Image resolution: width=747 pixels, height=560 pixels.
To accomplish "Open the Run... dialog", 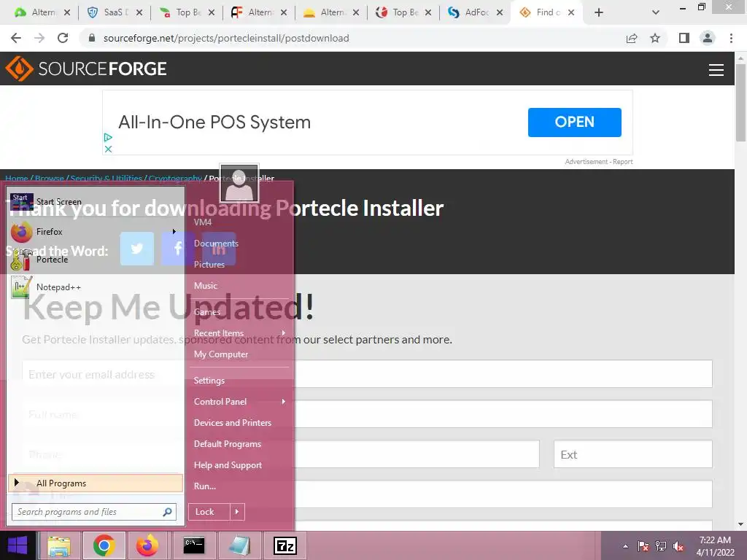I will pyautogui.click(x=205, y=486).
